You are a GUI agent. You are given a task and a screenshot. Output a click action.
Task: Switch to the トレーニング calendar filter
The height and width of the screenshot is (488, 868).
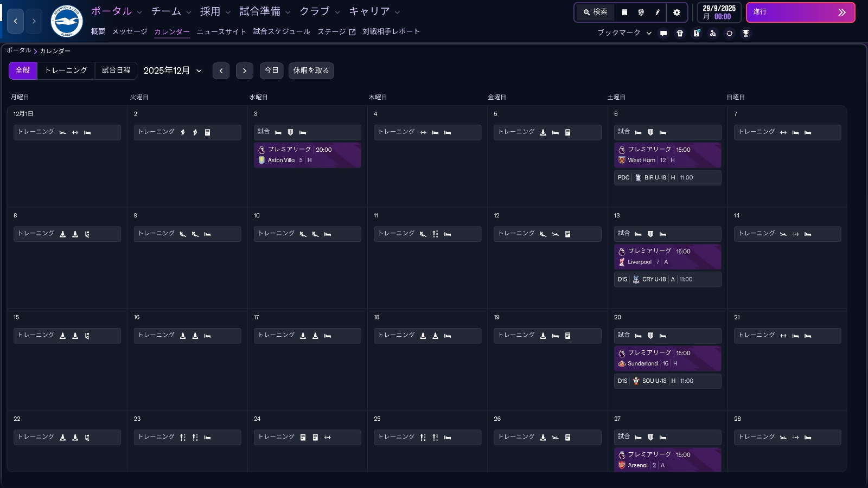[66, 70]
